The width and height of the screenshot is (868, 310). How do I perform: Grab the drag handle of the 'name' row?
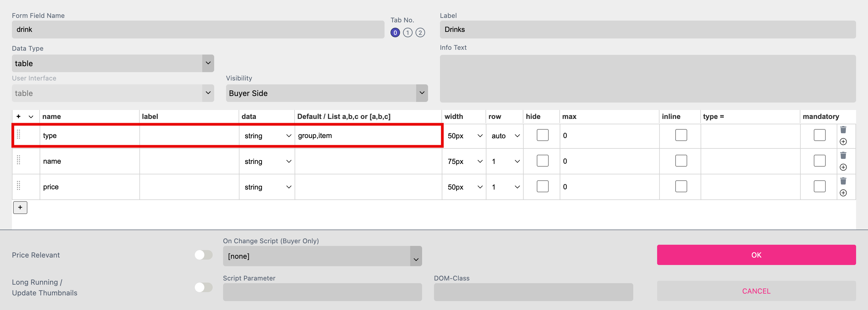(18, 160)
